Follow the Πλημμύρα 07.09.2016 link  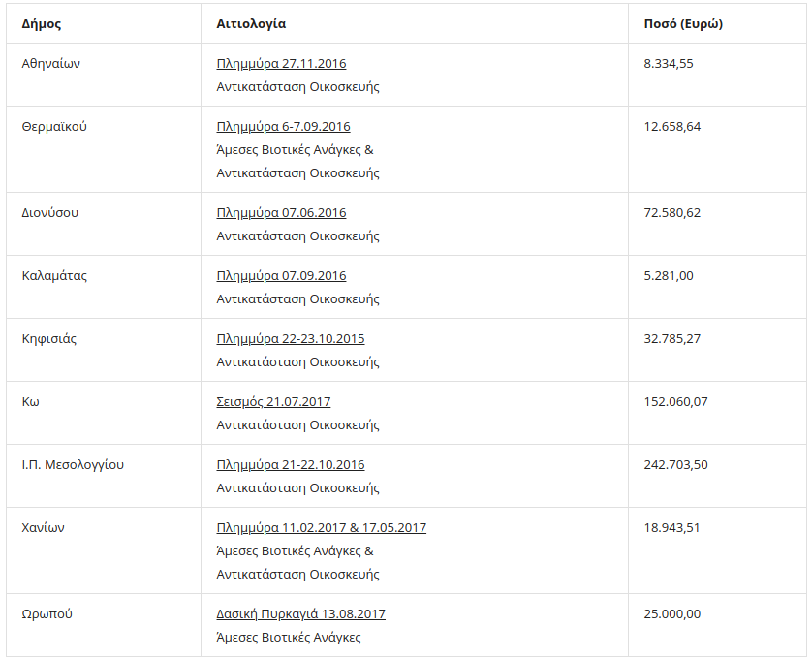point(281,276)
